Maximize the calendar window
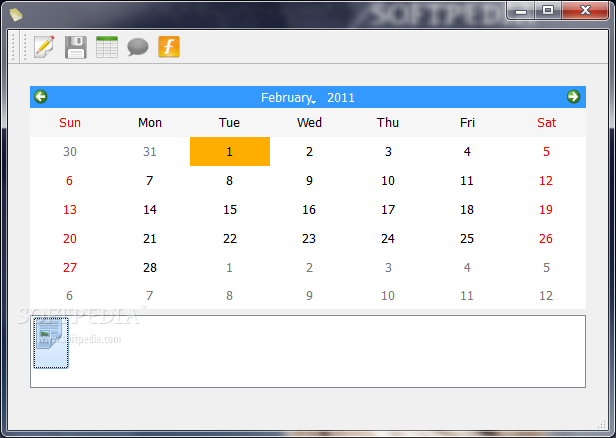Viewport: 616px width, 438px height. coord(548,11)
